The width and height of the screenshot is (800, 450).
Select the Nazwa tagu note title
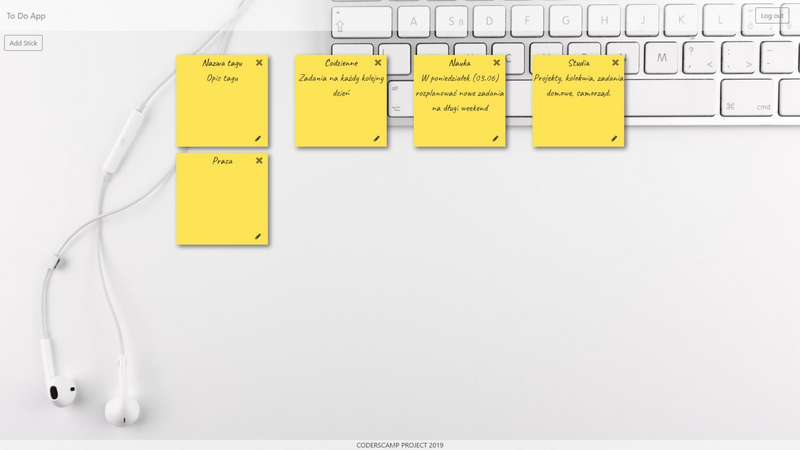[222, 63]
